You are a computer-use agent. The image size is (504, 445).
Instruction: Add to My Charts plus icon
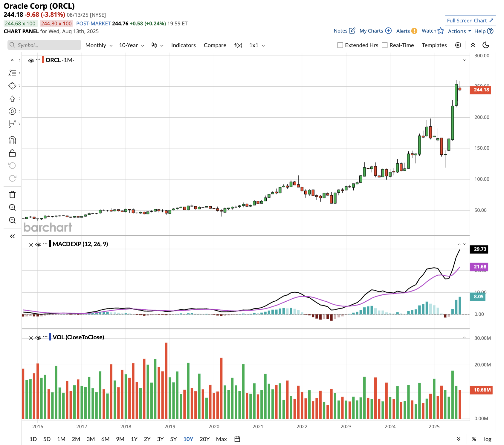[388, 31]
